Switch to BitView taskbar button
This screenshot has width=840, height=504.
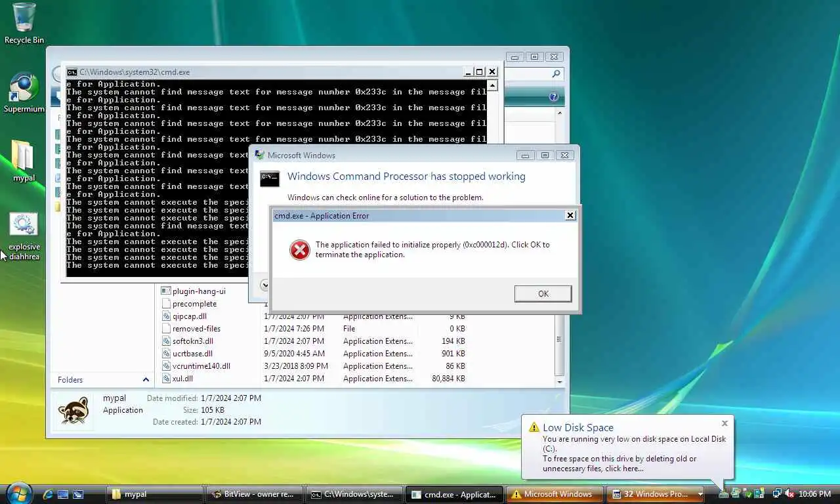[x=255, y=494]
